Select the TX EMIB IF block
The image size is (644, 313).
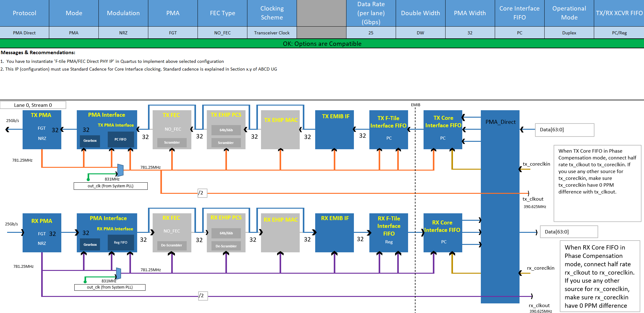[334, 130]
